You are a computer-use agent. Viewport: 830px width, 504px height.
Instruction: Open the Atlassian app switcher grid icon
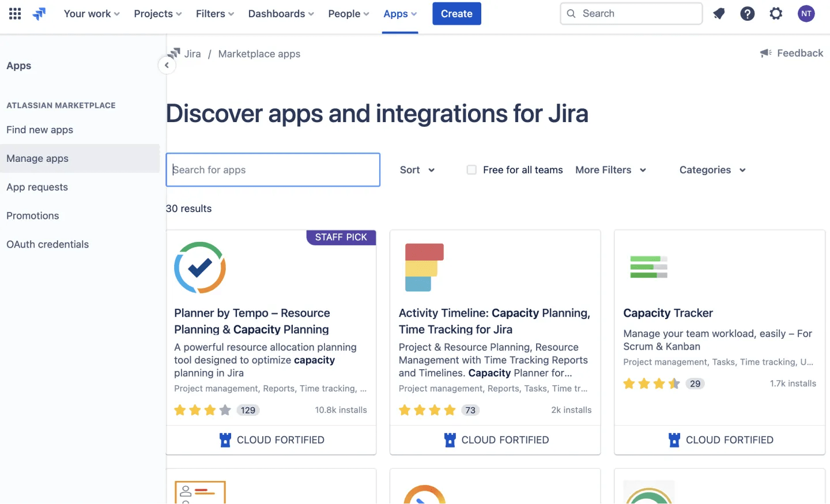(x=14, y=13)
